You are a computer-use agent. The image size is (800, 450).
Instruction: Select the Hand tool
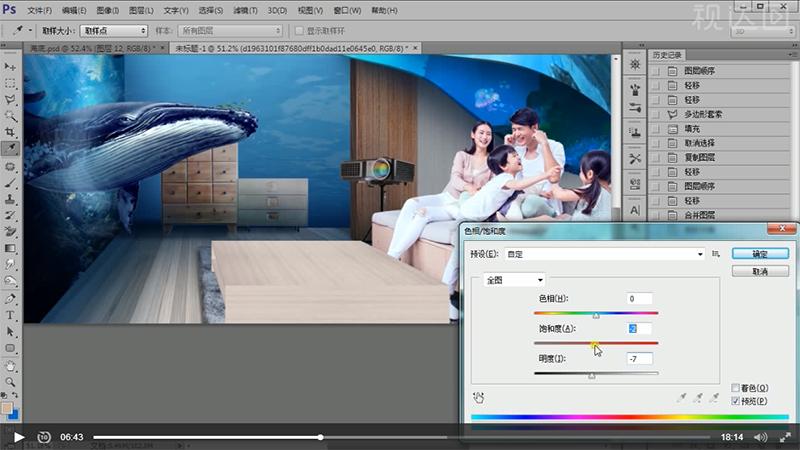(x=10, y=366)
